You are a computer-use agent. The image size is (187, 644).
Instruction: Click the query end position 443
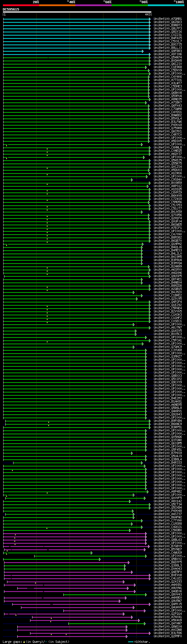coord(148,14)
